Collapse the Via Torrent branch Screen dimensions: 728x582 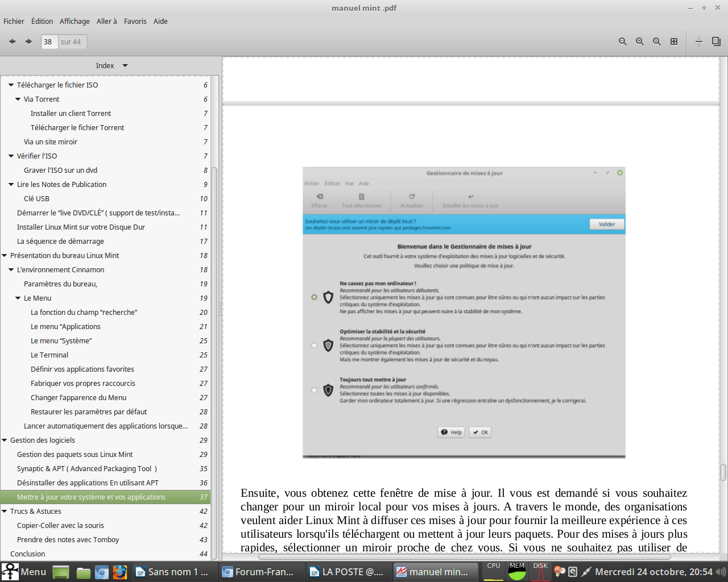[x=18, y=99]
